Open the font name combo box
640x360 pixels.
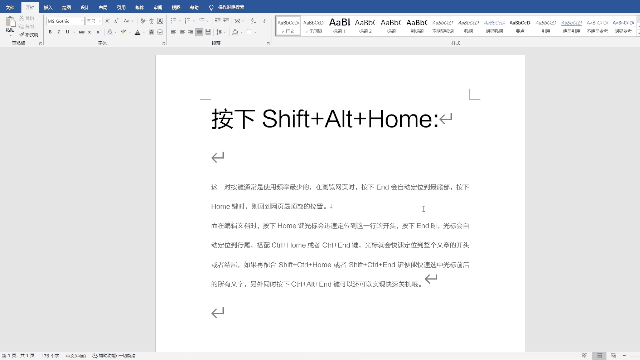coord(65,21)
